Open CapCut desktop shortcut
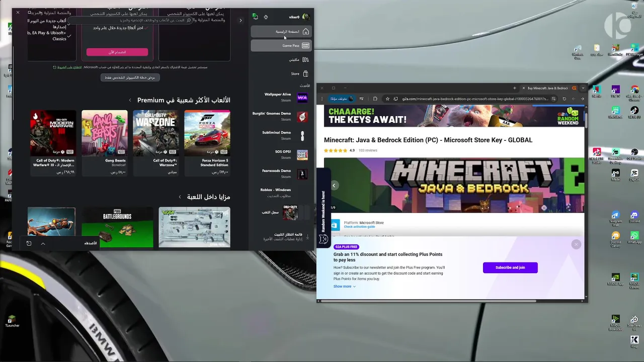This screenshot has width=644, height=362. tap(634, 175)
